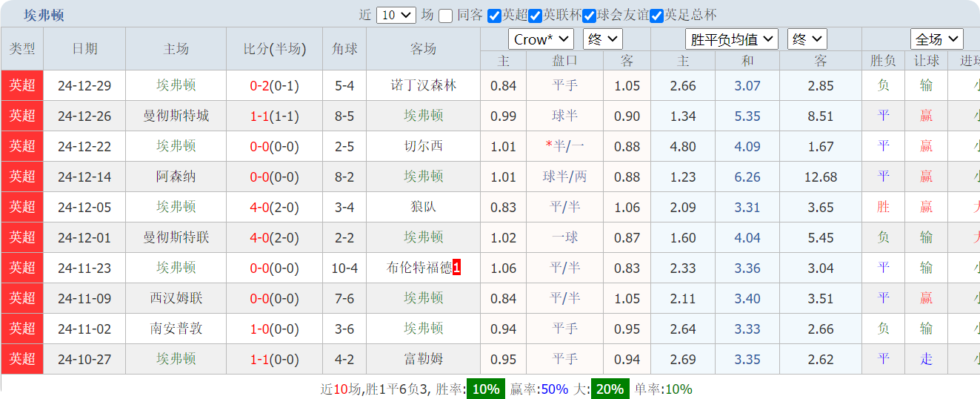The width and height of the screenshot is (980, 399).
Task: Open the 终 dropdown next to Crow*
Action: [x=602, y=39]
